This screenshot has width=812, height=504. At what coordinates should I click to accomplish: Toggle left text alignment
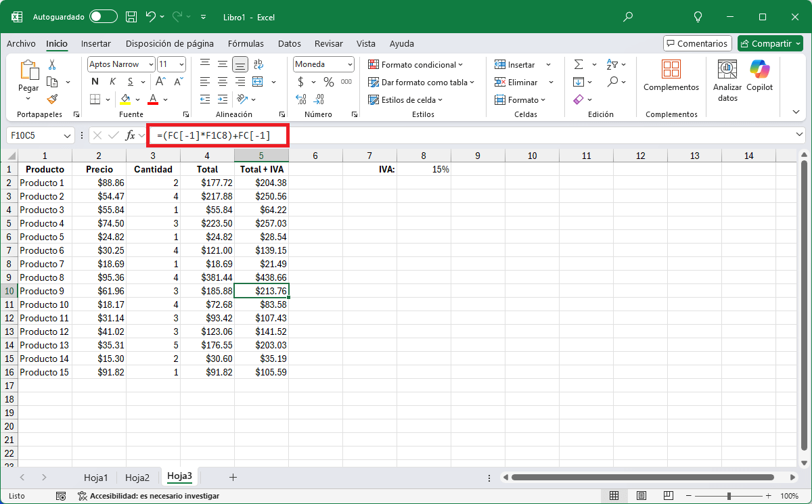205,82
